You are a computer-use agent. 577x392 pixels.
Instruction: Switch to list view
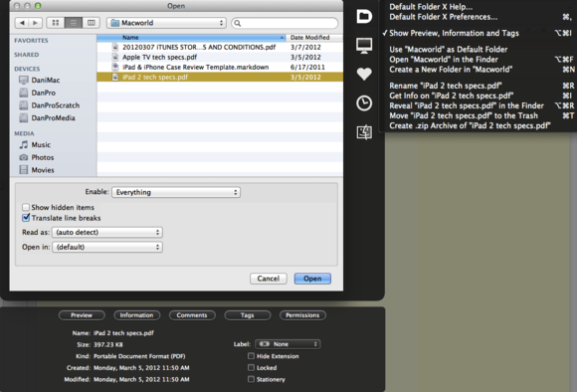click(74, 23)
